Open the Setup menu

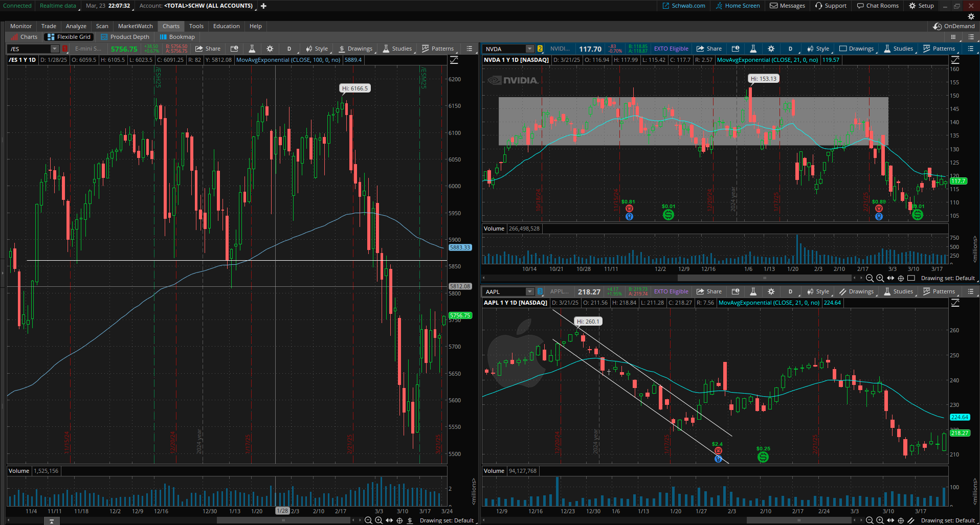[921, 6]
